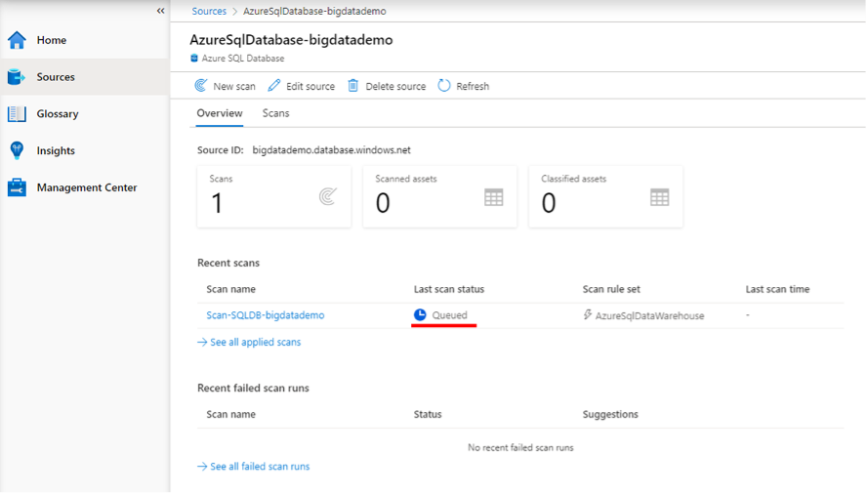Image resolution: width=868 pixels, height=494 pixels.
Task: Click AzureSqlDatabase-bigdatademo breadcrumb text
Action: point(314,11)
